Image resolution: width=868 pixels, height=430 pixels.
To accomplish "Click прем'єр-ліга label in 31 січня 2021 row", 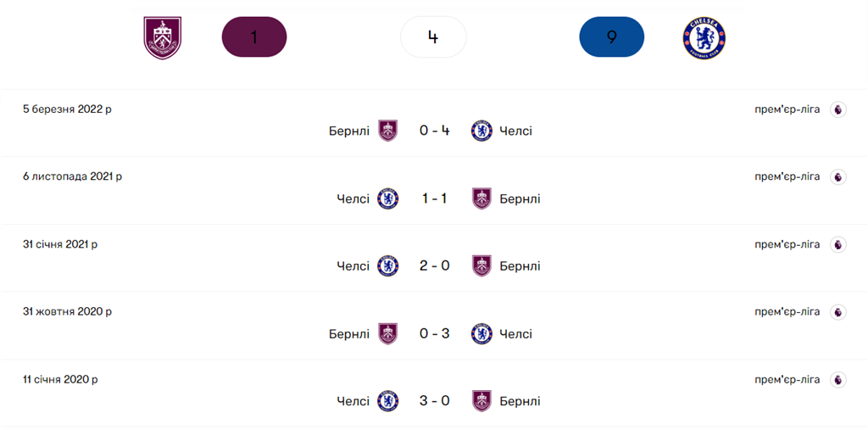I will [x=787, y=244].
